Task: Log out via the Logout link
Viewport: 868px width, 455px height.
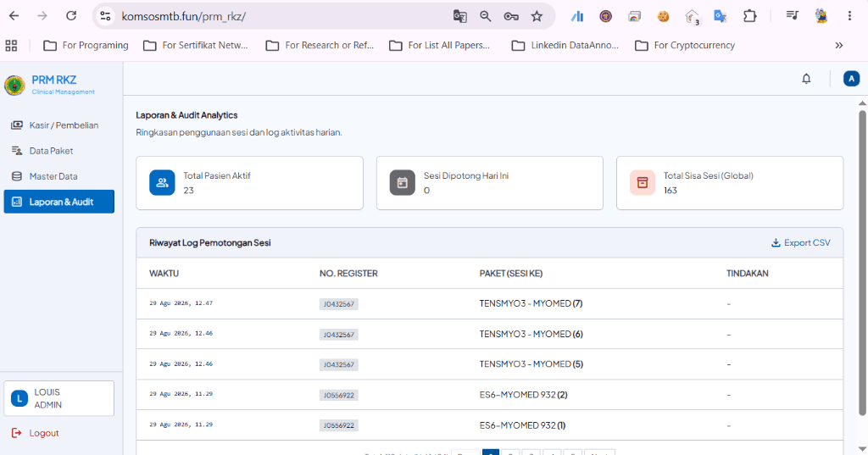Action: [x=36, y=433]
